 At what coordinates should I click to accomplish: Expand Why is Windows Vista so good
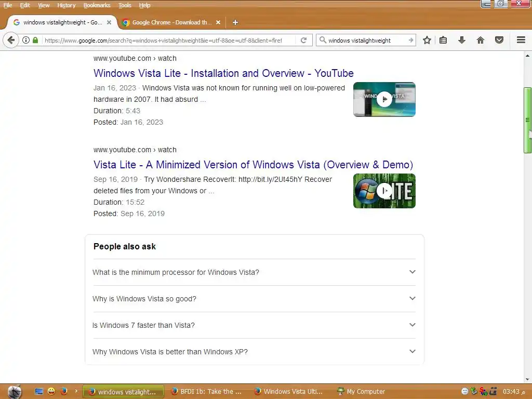(x=254, y=299)
